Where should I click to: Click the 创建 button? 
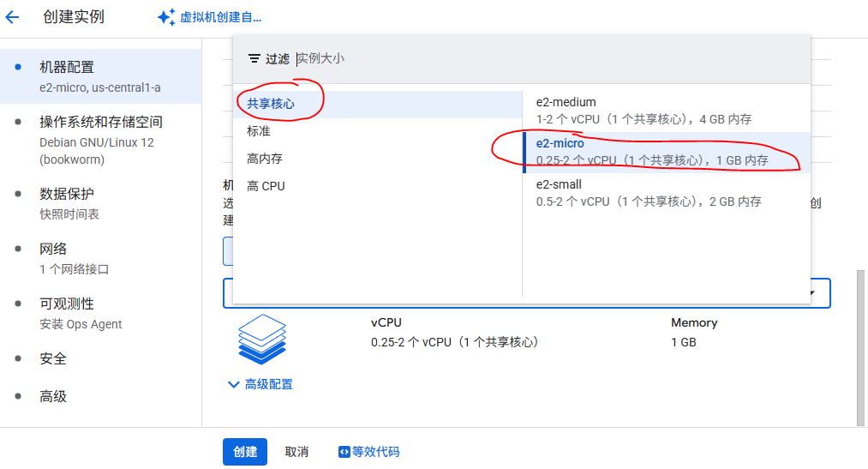coord(245,452)
